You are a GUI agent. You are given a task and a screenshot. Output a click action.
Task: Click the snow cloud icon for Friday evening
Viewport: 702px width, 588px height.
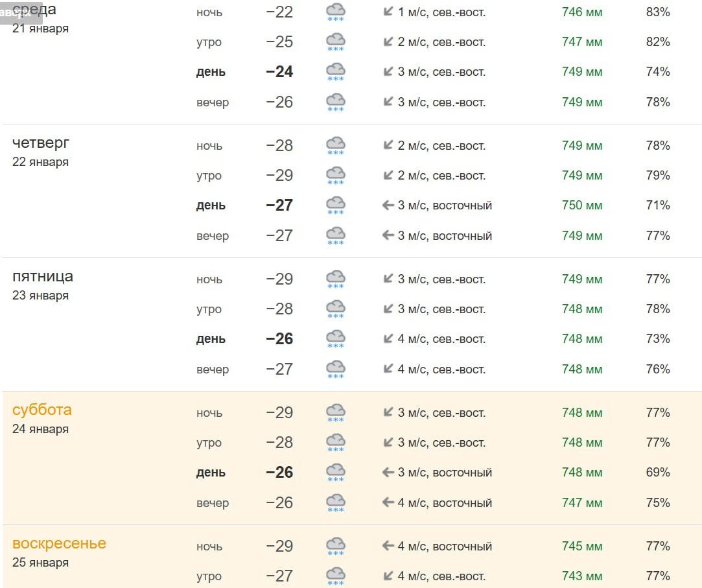coord(335,370)
